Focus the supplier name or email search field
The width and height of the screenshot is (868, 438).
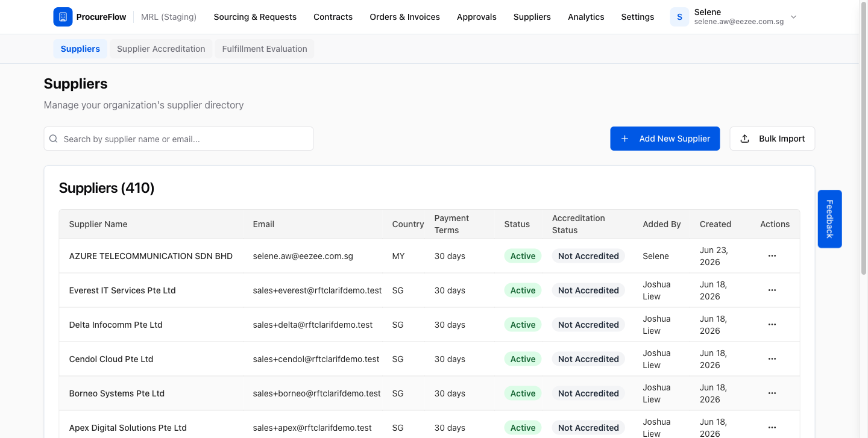[x=178, y=139]
